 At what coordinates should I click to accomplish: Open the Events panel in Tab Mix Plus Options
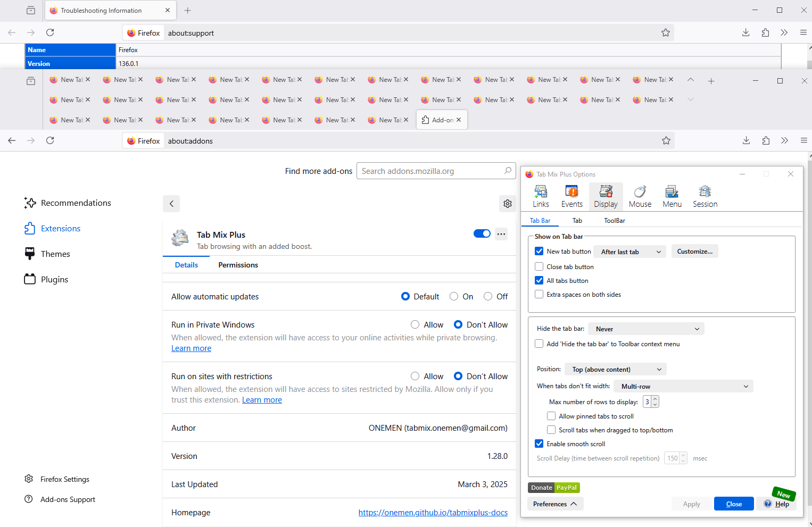[571, 197]
